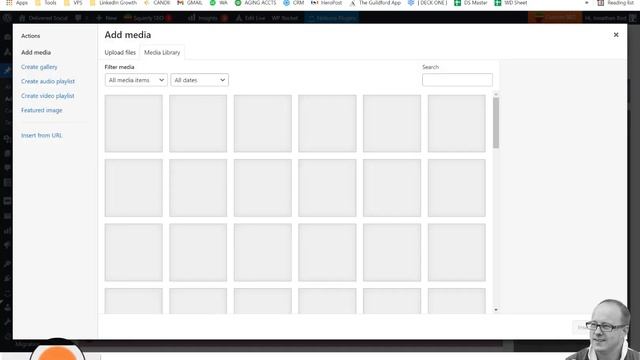Open the Tools bookmarks folder
Image resolution: width=640 pixels, height=360 pixels.
pyautogui.click(x=46, y=3)
